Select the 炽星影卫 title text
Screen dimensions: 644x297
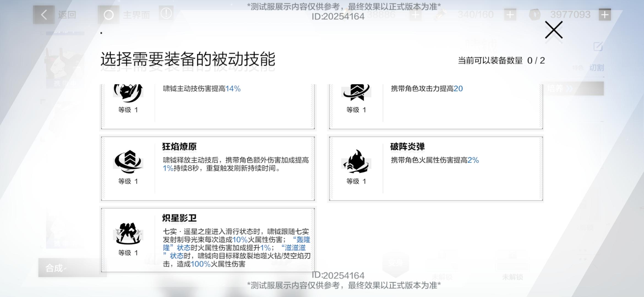(179, 218)
